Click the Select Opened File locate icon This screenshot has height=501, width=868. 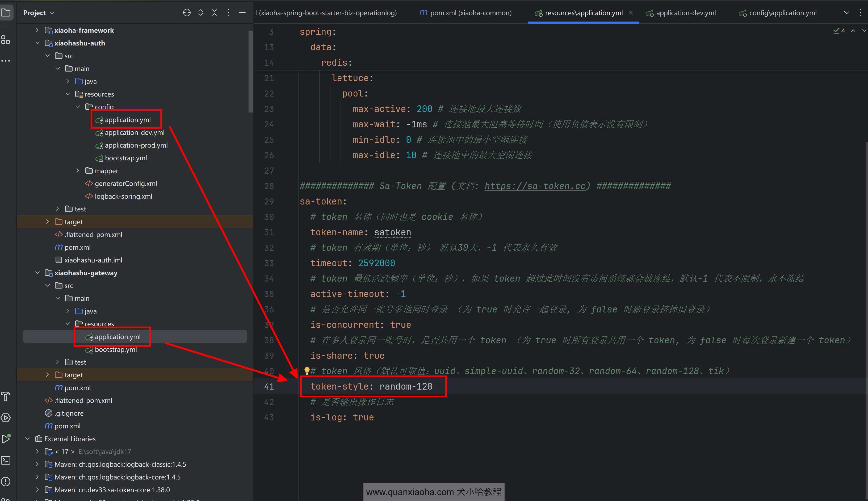coord(187,13)
